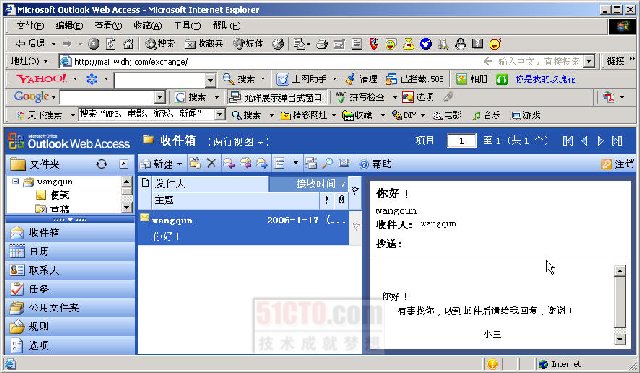Click the Reply icon in mail toolbar
Viewport: 640px width, 373px height.
point(229,164)
